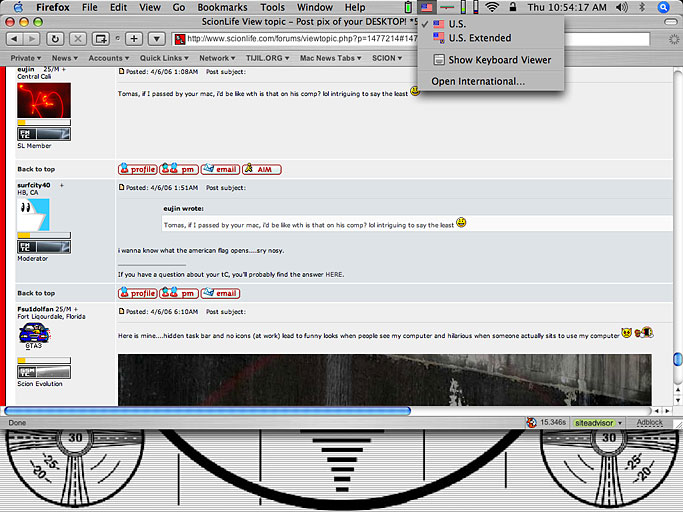Expand the Quick Links bookmarks folder
This screenshot has height=512, width=683.
[x=164, y=58]
